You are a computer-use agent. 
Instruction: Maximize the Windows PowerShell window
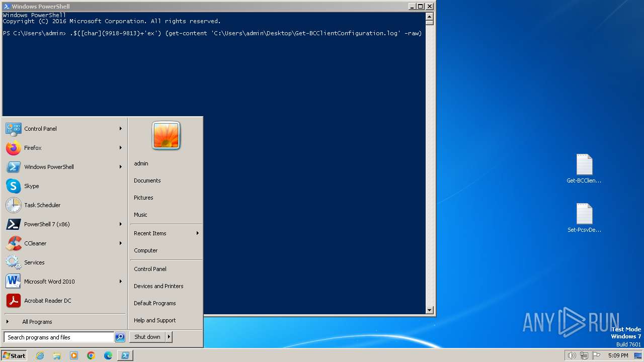pyautogui.click(x=421, y=7)
